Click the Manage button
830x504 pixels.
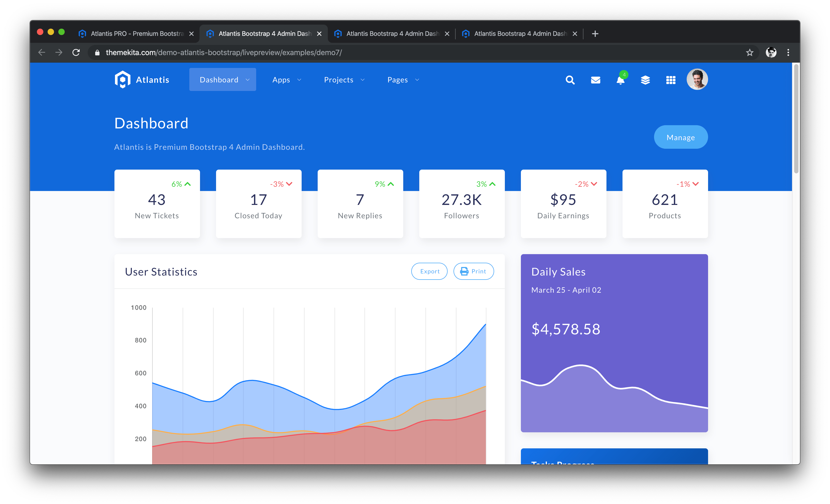click(681, 137)
